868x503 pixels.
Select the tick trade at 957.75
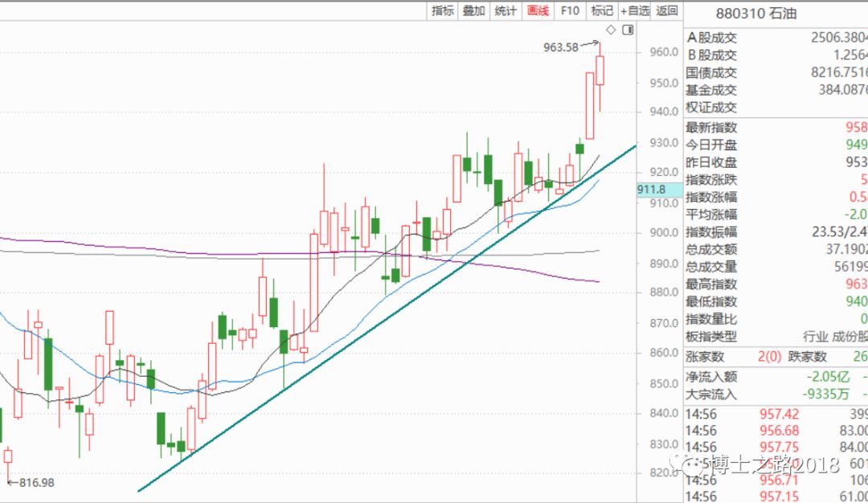pos(776,447)
